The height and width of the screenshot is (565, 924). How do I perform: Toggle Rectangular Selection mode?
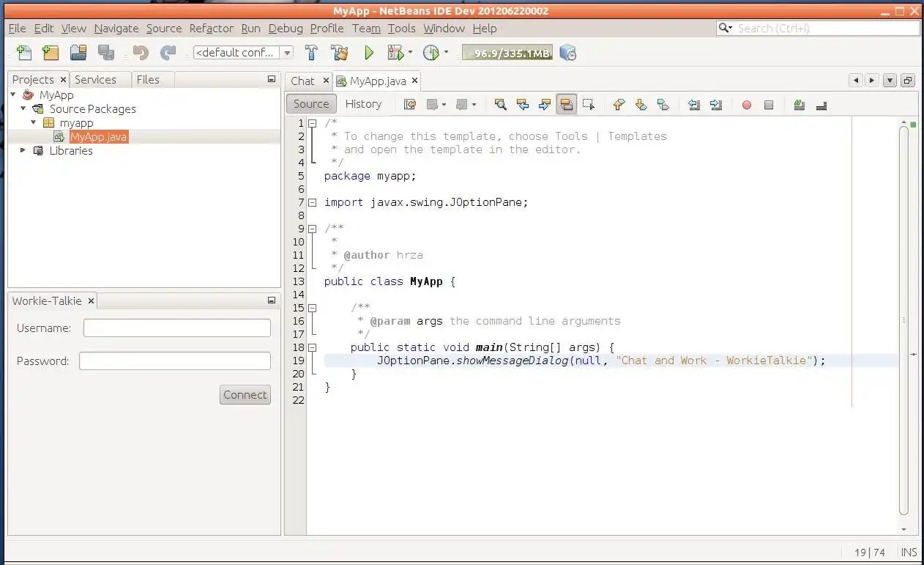tap(589, 105)
